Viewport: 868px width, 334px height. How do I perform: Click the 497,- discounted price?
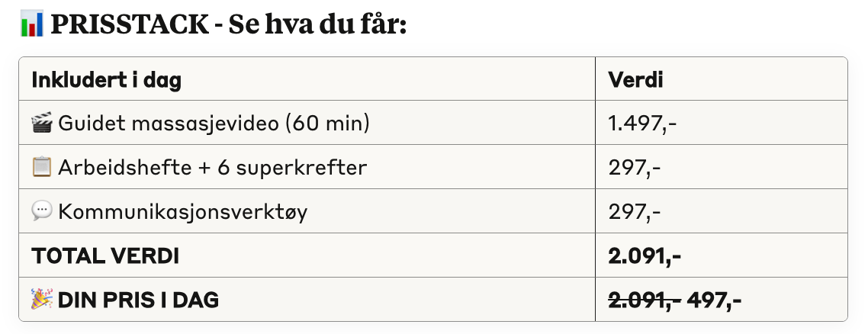tap(714, 300)
